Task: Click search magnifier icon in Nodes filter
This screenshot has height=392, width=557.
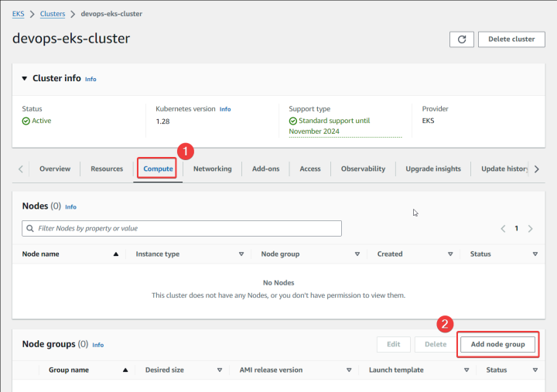Action: (x=30, y=228)
